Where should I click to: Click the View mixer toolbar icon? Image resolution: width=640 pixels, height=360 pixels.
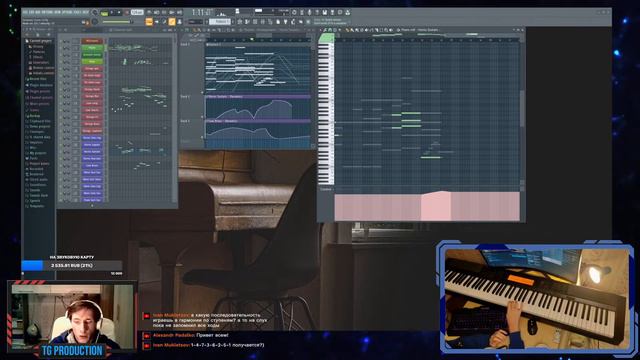(x=263, y=22)
